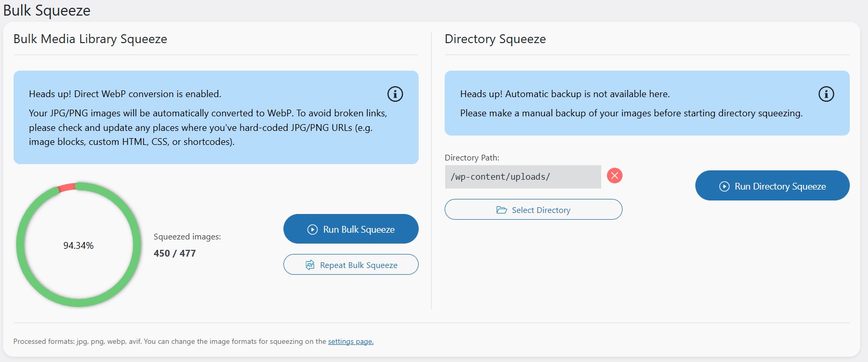Click the Processed formats footer text
Image resolution: width=868 pixels, height=362 pixels.
click(x=170, y=341)
